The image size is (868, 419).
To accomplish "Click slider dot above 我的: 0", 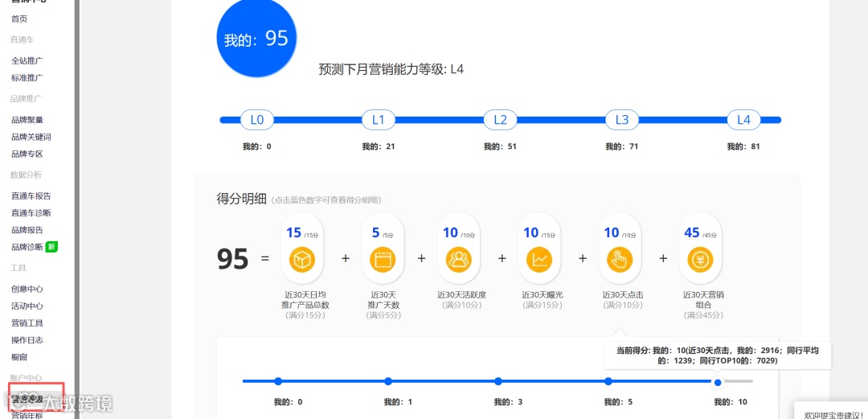I will (278, 381).
